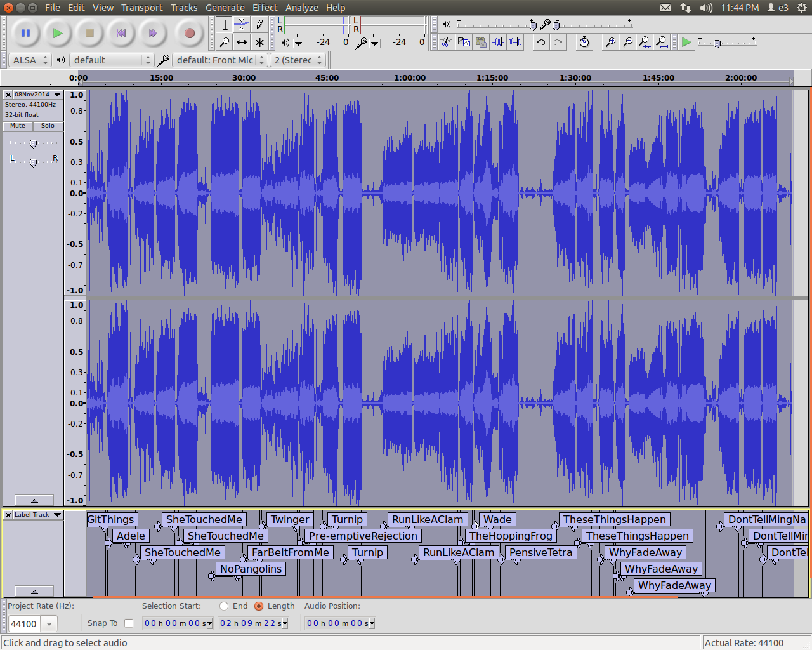Open the ALSA audio host dropdown
This screenshot has height=650, width=812.
30,60
